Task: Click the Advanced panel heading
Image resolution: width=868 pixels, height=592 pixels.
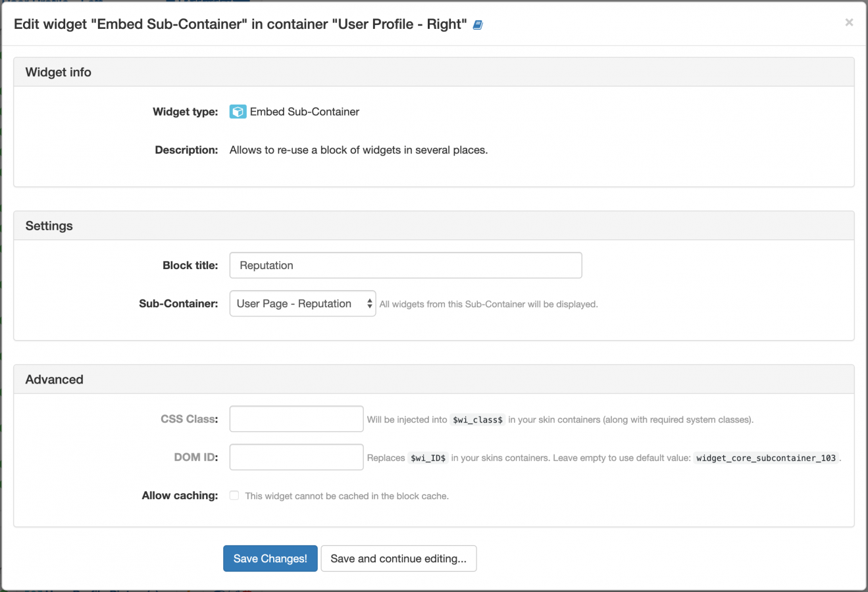Action: [x=55, y=380]
